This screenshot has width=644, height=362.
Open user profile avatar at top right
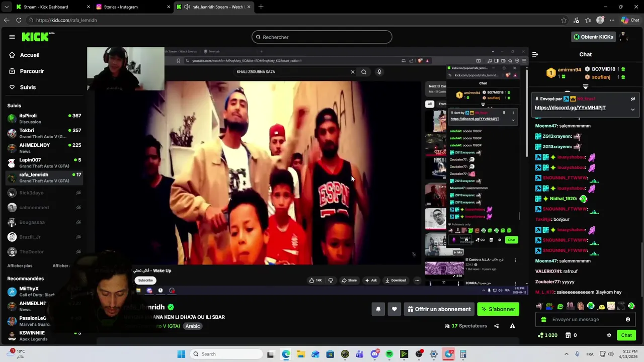click(623, 37)
